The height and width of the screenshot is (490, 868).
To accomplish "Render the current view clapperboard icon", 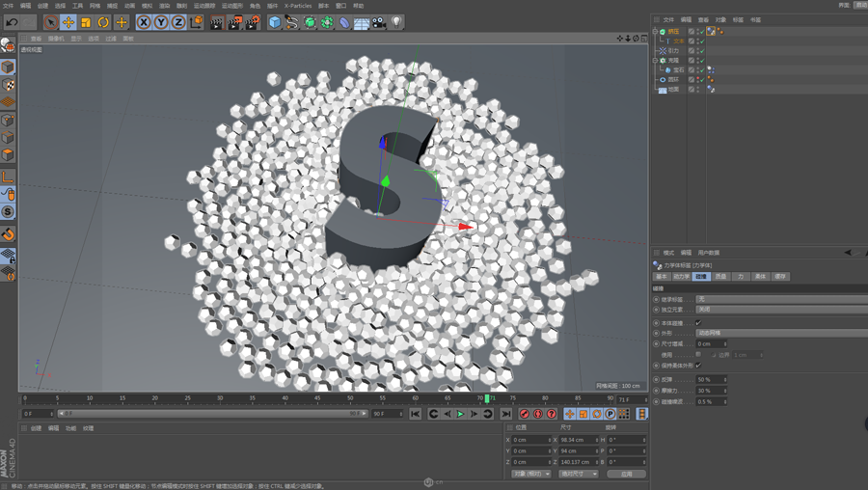I will pyautogui.click(x=216, y=23).
